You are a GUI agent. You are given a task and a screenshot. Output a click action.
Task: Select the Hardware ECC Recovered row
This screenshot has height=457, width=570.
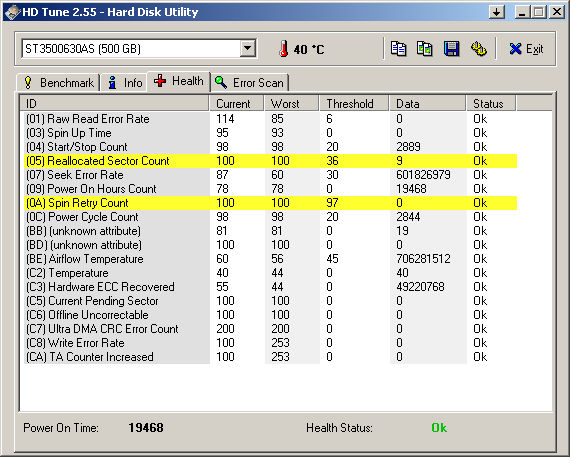(x=270, y=287)
